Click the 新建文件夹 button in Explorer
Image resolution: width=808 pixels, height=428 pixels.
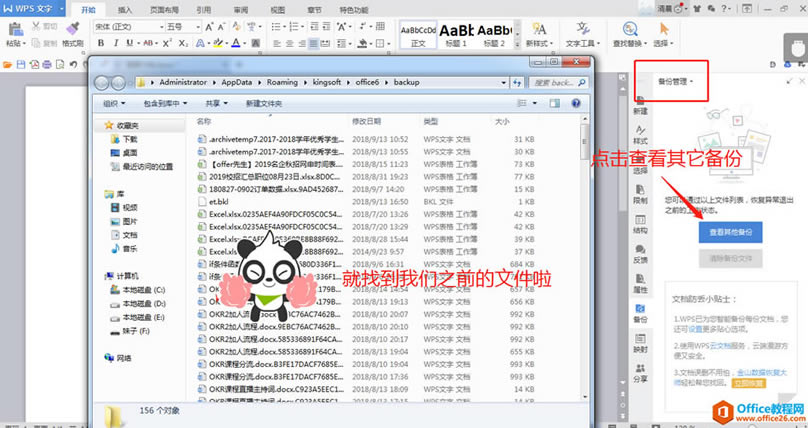(x=263, y=104)
